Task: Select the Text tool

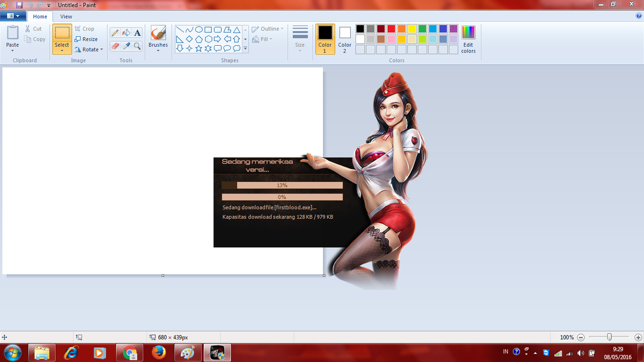Action: point(137,33)
